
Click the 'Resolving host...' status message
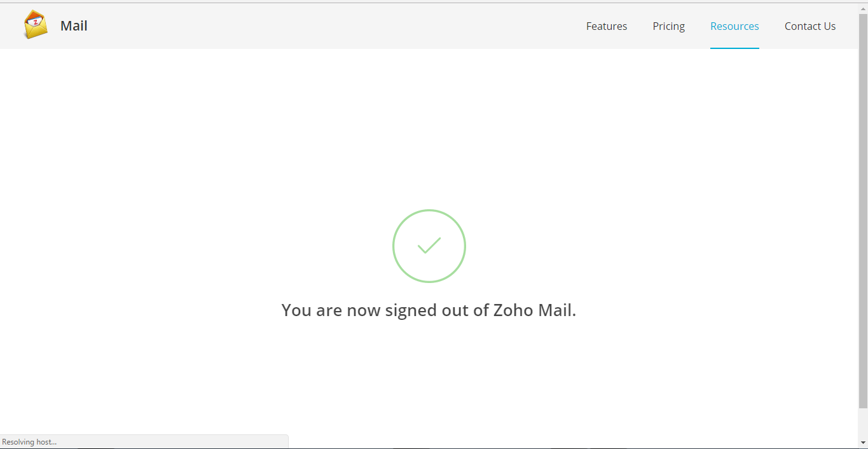30,441
